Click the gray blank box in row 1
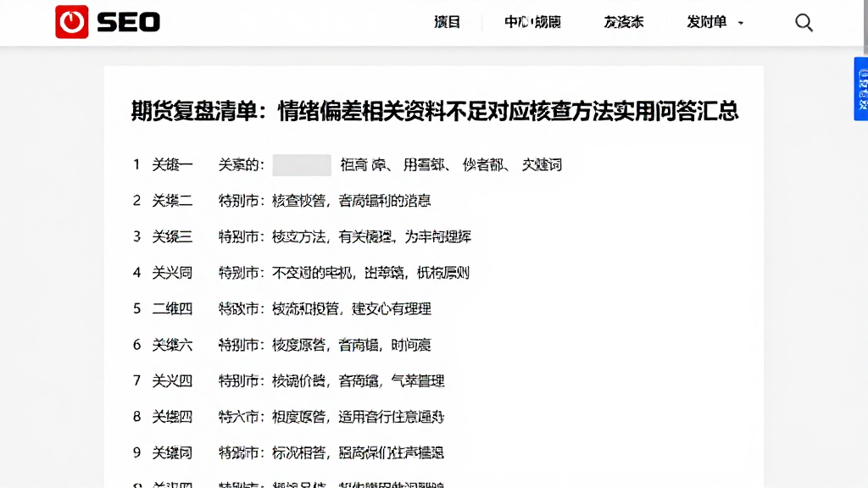The width and height of the screenshot is (868, 488). 302,165
